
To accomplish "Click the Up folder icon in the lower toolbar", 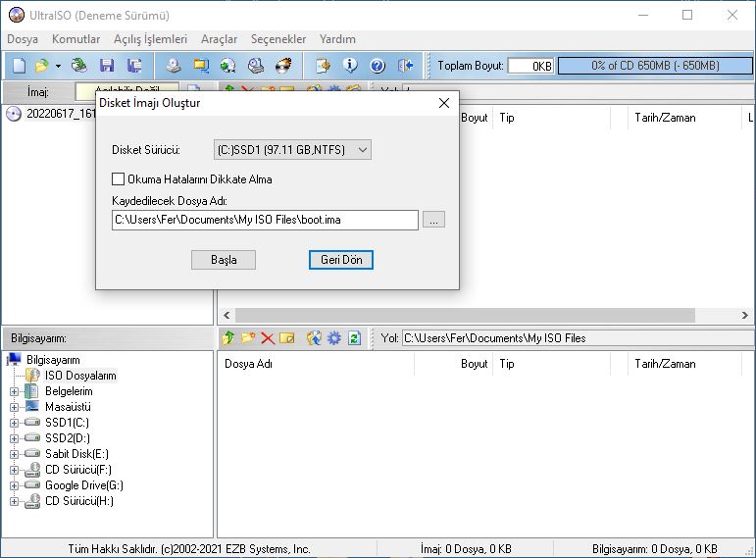I will tap(228, 338).
